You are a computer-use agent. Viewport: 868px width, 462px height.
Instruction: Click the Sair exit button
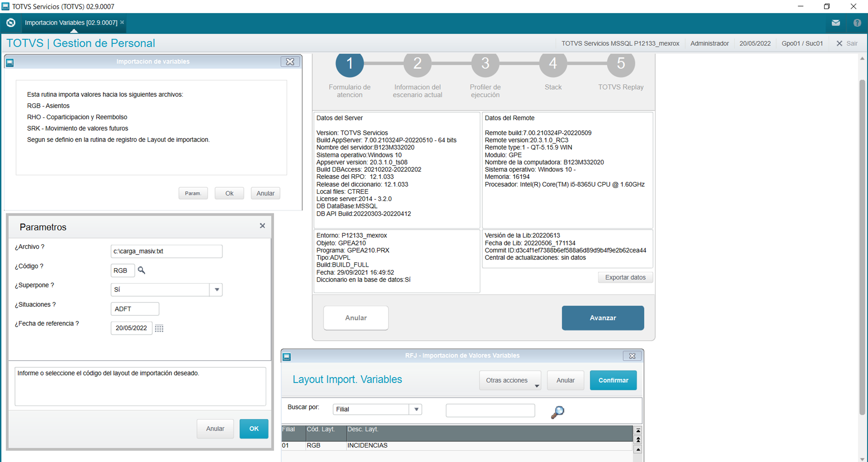(x=847, y=43)
